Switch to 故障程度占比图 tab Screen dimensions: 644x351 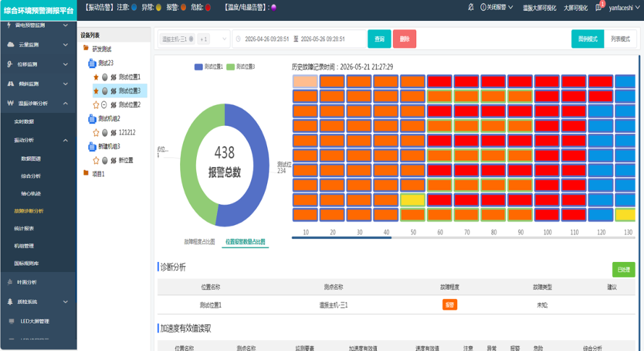(x=199, y=242)
